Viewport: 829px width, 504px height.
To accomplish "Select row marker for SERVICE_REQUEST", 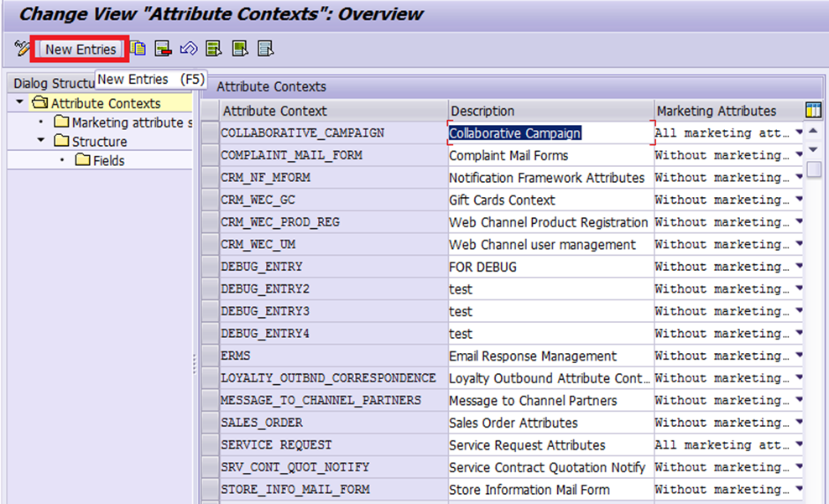I will tap(210, 444).
